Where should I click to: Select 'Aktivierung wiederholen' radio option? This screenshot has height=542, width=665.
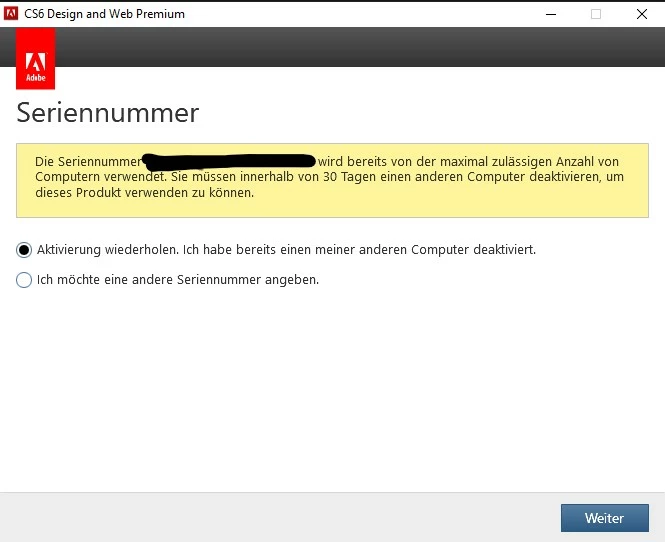coord(24,250)
